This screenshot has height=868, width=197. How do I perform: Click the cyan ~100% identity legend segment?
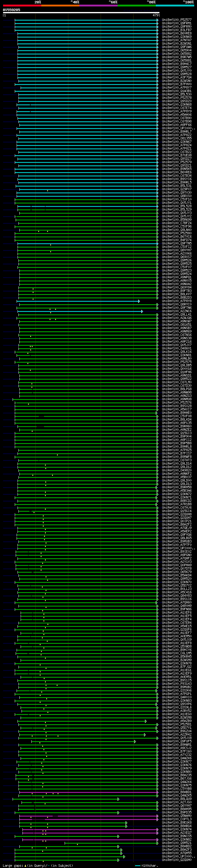click(175, 6)
